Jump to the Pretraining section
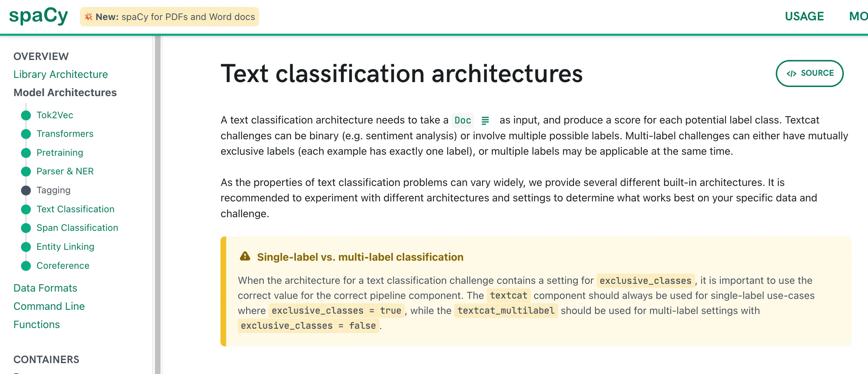The height and width of the screenshot is (374, 868). click(x=60, y=153)
